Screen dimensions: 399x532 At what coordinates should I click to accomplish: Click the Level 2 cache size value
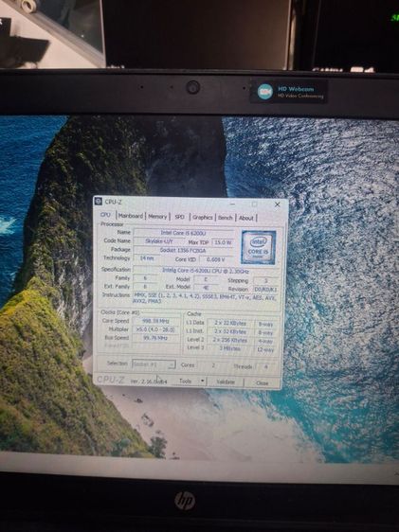click(x=230, y=340)
